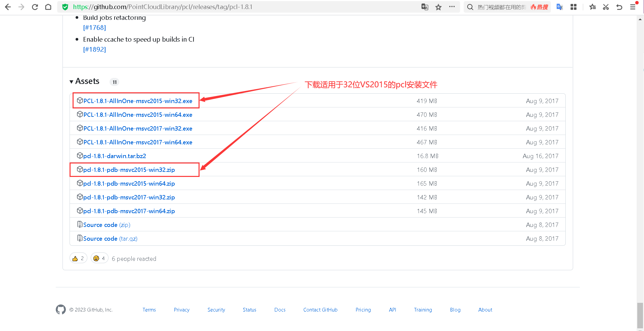The height and width of the screenshot is (331, 644).
Task: Bookmark this page with the star icon
Action: (x=438, y=7)
